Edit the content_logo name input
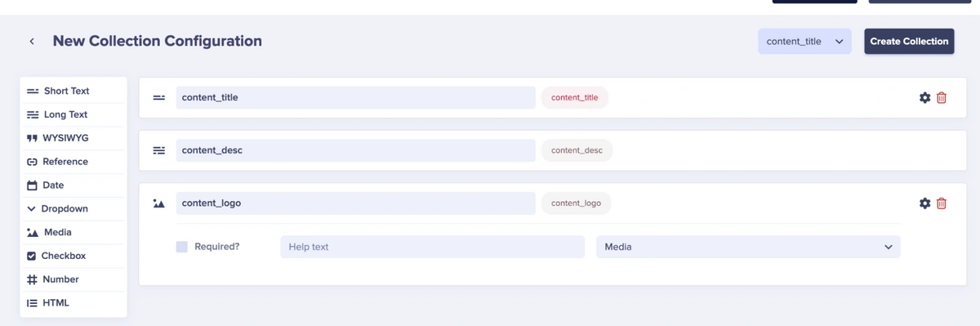This screenshot has width=980, height=326. (x=355, y=203)
